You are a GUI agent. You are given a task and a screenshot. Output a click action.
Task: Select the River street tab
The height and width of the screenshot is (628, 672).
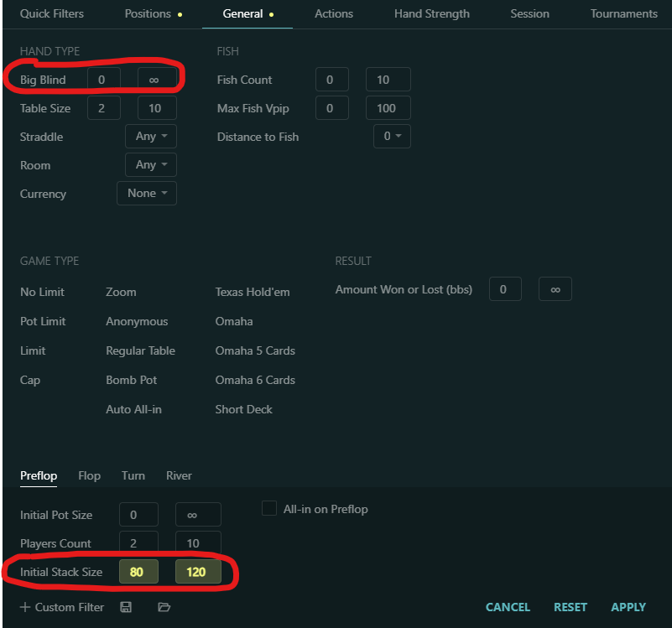[179, 475]
